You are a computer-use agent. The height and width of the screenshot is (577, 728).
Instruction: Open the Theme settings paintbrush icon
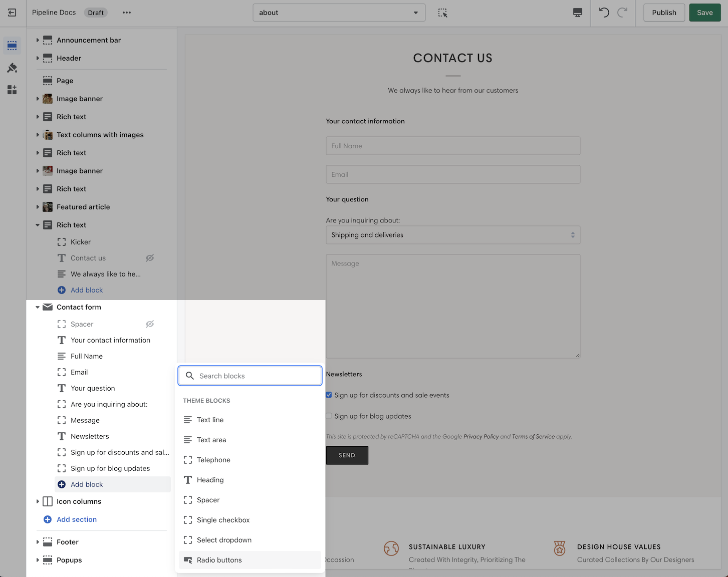click(x=12, y=68)
